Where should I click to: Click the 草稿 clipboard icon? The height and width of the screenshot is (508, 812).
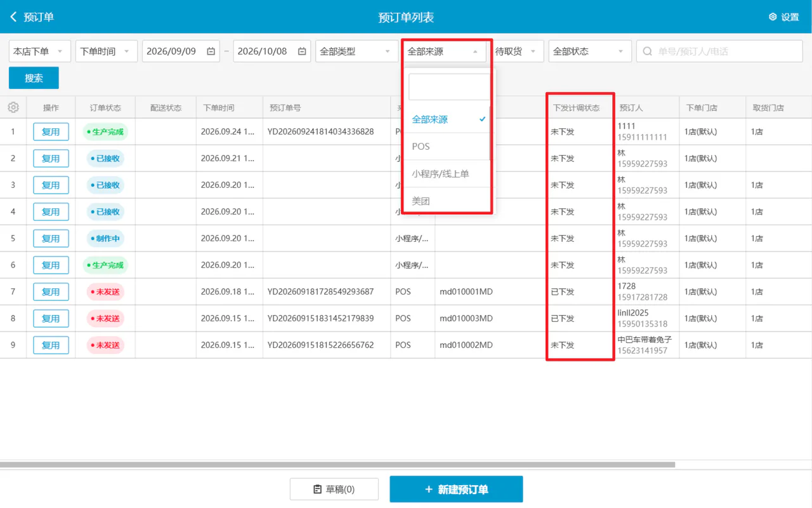318,490
